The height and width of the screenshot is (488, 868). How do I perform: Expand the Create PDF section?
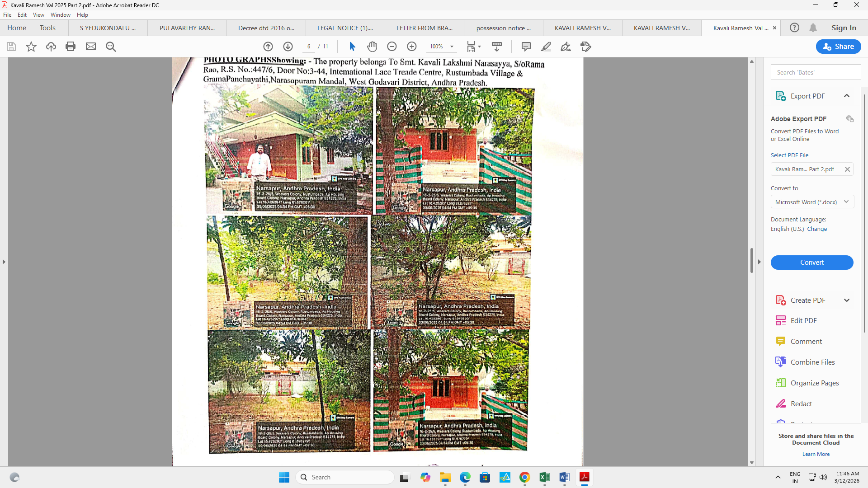[847, 300]
